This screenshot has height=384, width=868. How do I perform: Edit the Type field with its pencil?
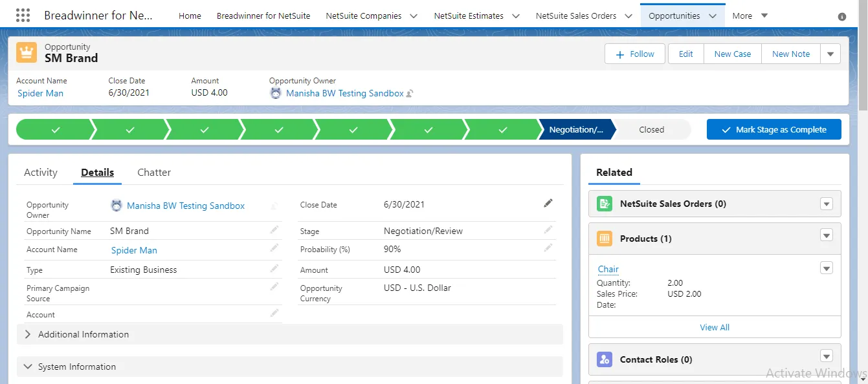tap(274, 268)
